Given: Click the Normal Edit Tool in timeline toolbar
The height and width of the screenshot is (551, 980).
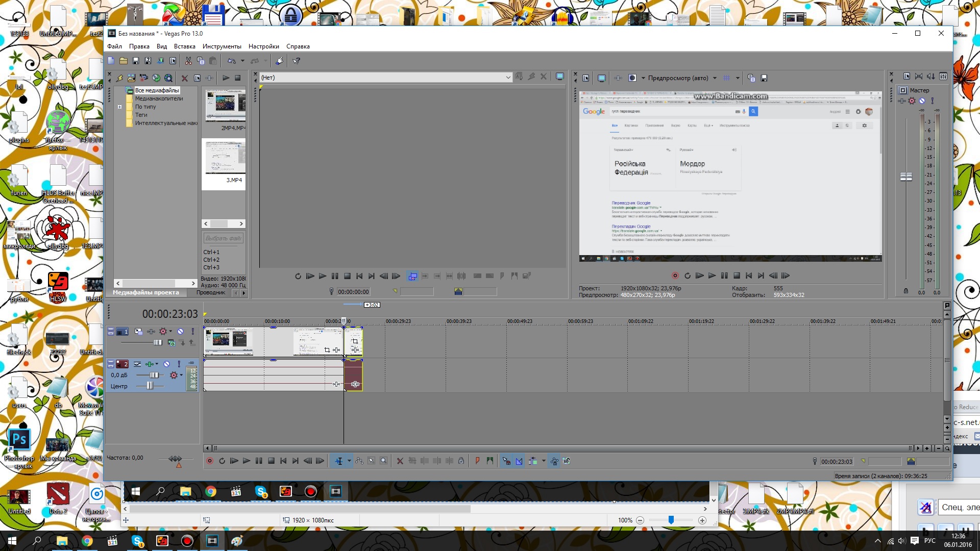Looking at the screenshot, I should click(x=338, y=461).
